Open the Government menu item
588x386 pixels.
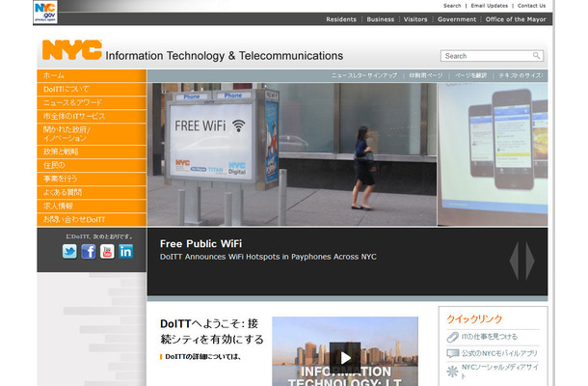pos(457,19)
